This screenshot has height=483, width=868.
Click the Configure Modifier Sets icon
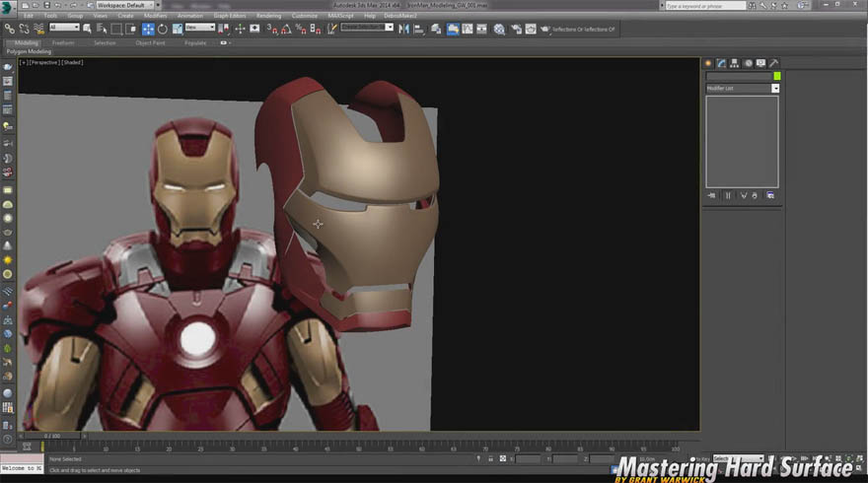[x=770, y=195]
